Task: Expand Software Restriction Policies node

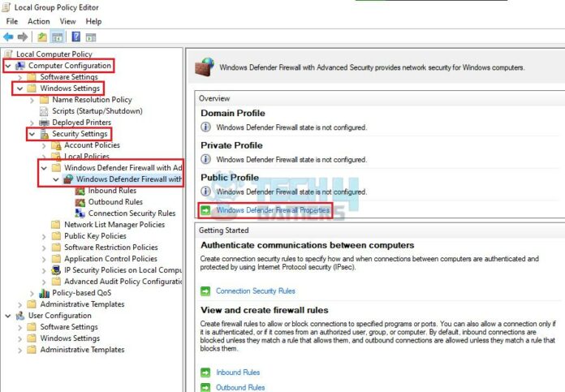Action: pyautogui.click(x=44, y=248)
